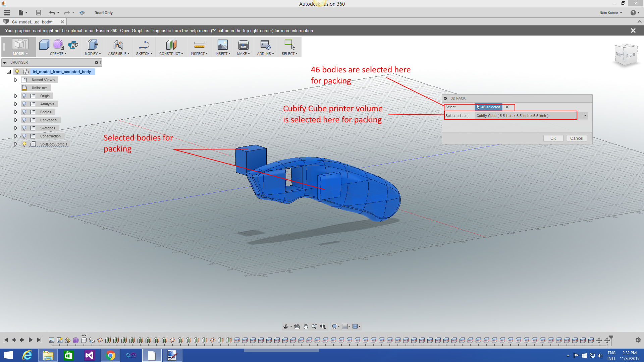Open the SKETCH menu

coord(144,54)
